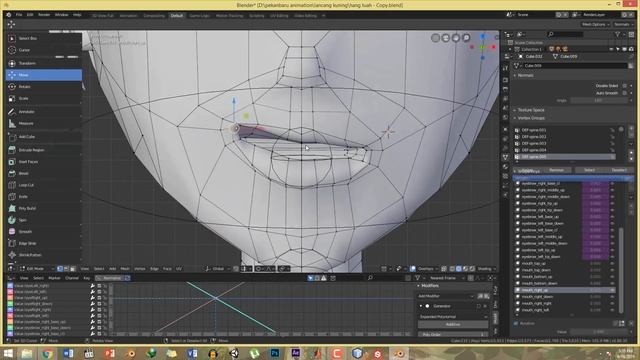
Task: Switch to the Animation workspace tab
Action: tap(128, 16)
